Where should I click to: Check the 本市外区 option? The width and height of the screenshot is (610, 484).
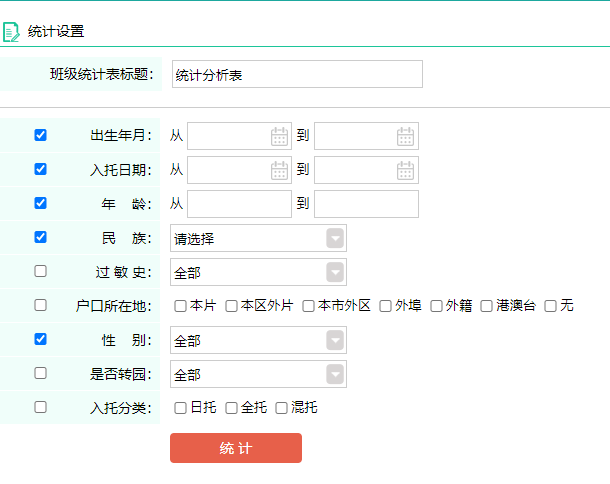[308, 306]
